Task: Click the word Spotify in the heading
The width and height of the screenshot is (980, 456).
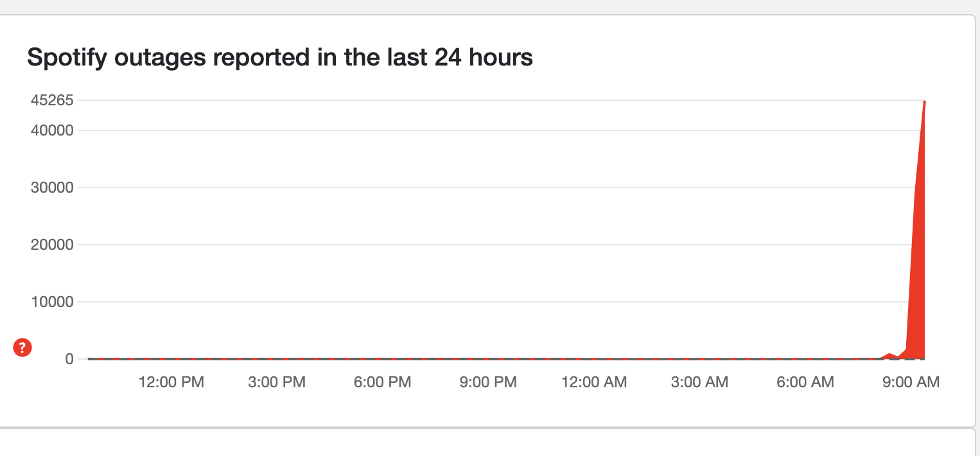Action: coord(66,58)
